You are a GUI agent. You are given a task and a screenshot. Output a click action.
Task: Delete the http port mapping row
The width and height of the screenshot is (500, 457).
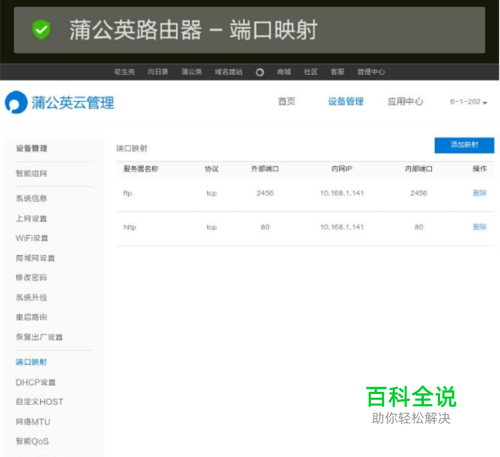point(480,227)
